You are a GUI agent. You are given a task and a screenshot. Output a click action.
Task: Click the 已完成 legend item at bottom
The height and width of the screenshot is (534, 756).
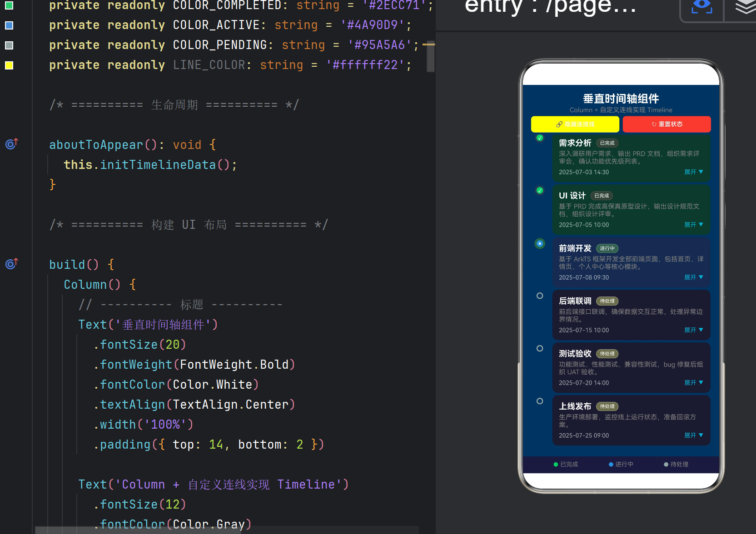coord(566,465)
